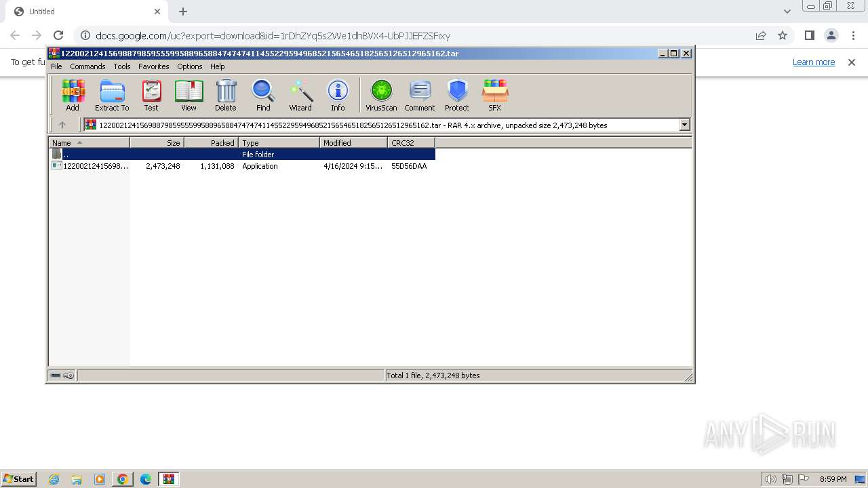Open the Help menu
868x488 pixels.
point(217,66)
